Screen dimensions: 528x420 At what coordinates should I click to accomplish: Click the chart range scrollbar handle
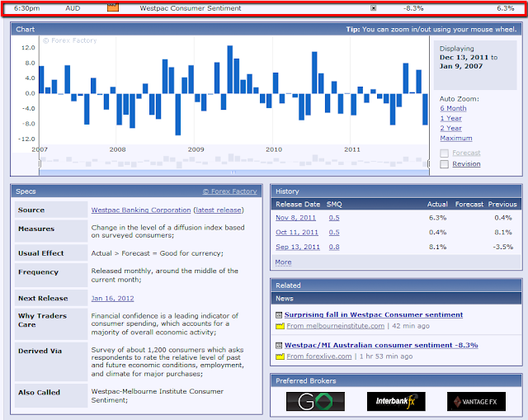coord(233,172)
